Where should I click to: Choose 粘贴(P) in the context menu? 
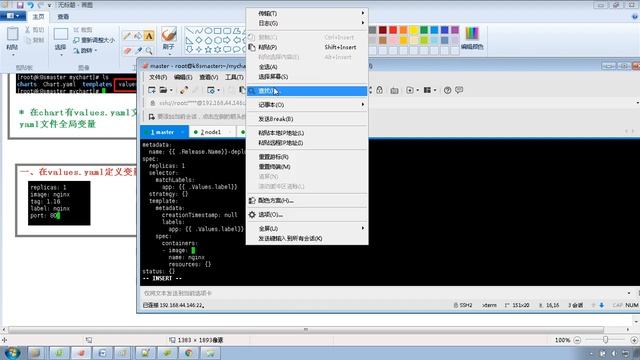pos(307,47)
